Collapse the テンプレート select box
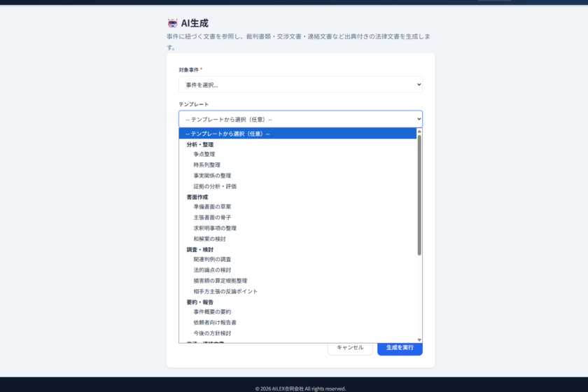588x392 pixels. pos(300,119)
